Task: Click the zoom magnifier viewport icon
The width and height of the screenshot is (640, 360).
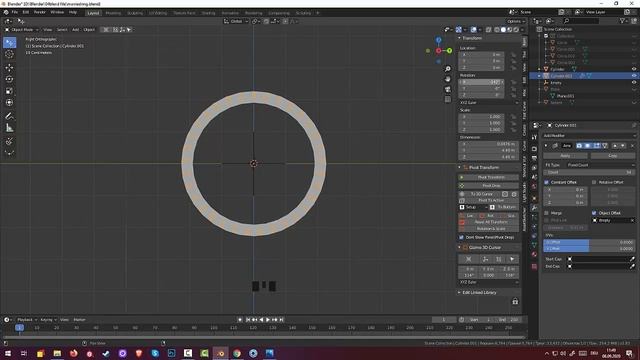Action: pos(448,69)
